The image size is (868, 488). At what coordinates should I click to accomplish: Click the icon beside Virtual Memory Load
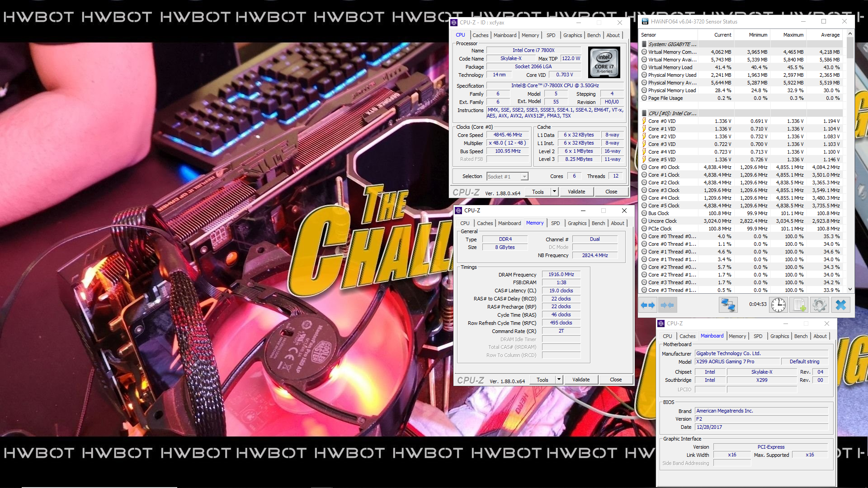(644, 67)
